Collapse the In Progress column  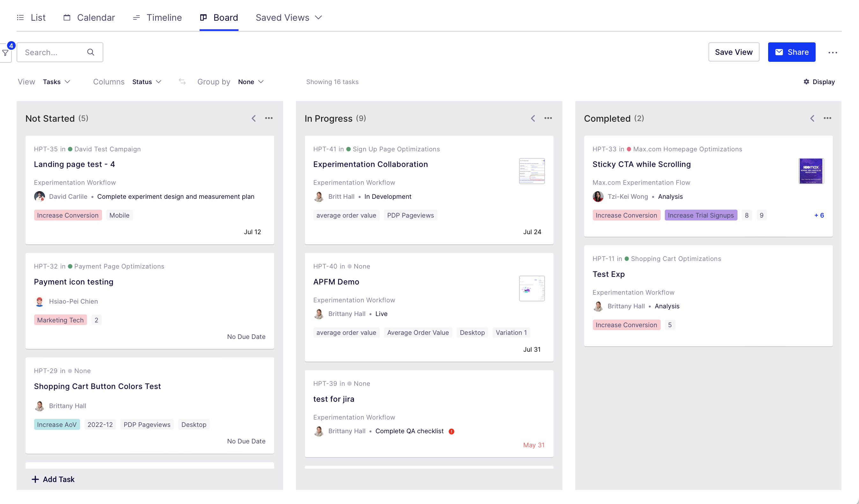pyautogui.click(x=532, y=118)
